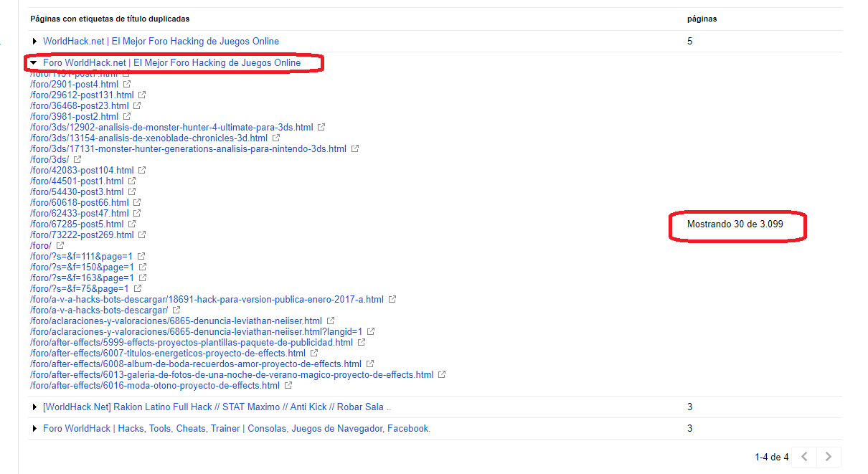Image resolution: width=868 pixels, height=474 pixels.
Task: Click external icon after monster-hunter-4-ultimate URL
Action: [x=321, y=127]
